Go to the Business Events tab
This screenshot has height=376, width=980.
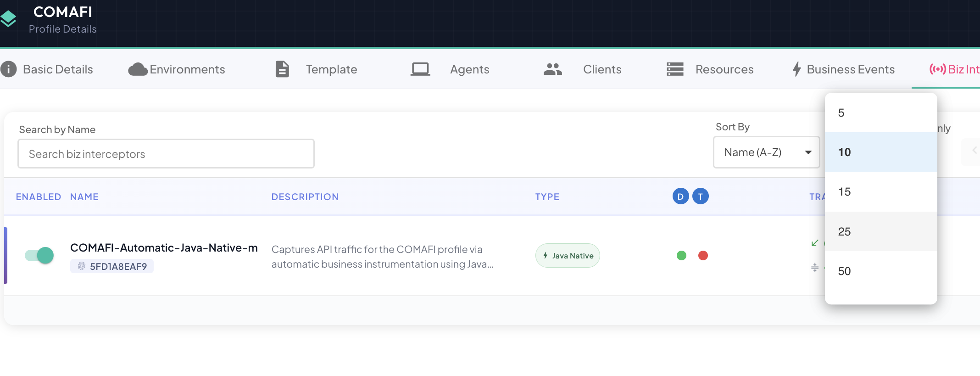coord(843,69)
